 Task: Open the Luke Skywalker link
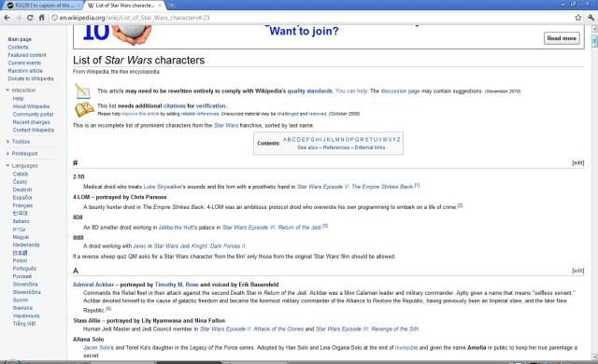(x=163, y=187)
